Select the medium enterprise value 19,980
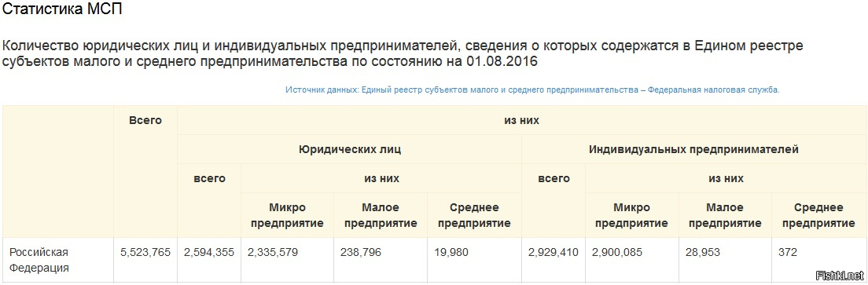This screenshot has width=868, height=285. click(451, 252)
